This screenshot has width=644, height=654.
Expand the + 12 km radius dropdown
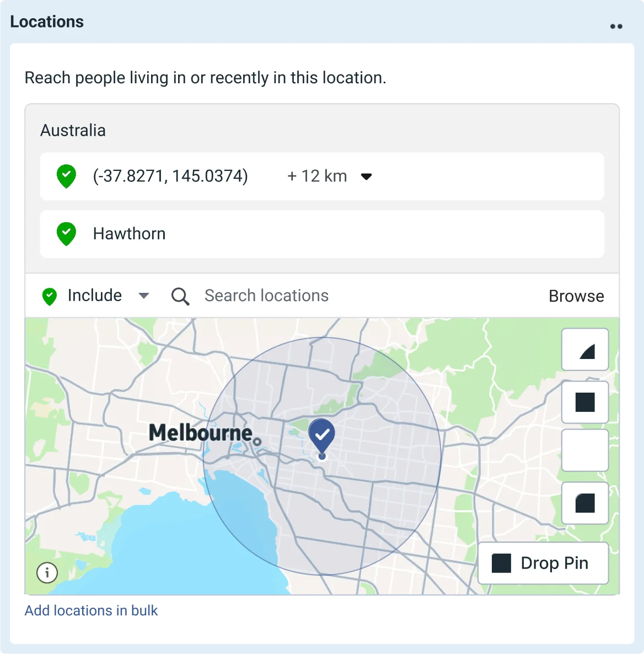(x=366, y=176)
